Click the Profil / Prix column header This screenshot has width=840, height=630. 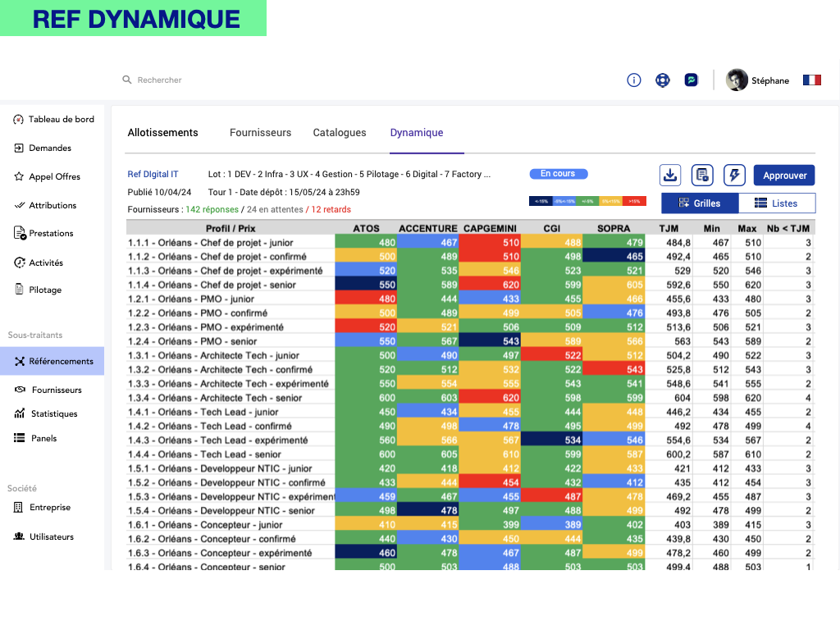pyautogui.click(x=231, y=228)
